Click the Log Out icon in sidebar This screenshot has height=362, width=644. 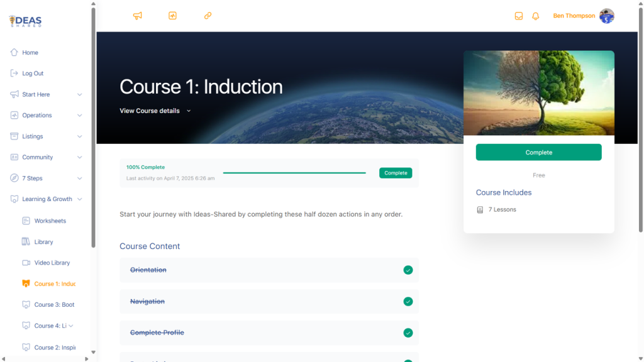(14, 73)
